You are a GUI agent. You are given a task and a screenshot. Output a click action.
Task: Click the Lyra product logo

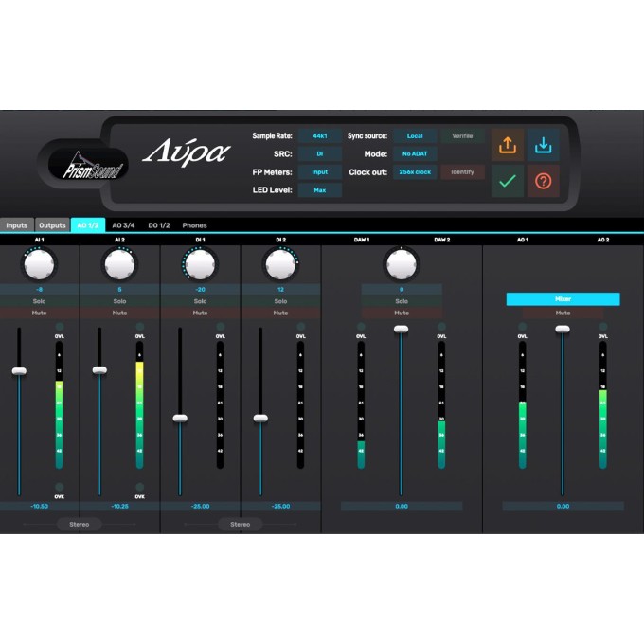pos(186,152)
